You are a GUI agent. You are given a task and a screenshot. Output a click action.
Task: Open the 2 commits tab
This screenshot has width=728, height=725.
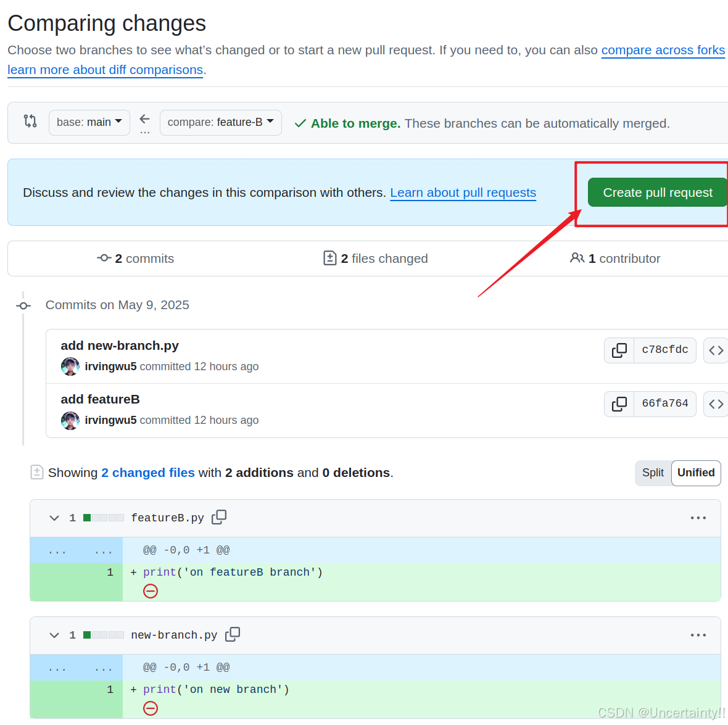coord(136,259)
